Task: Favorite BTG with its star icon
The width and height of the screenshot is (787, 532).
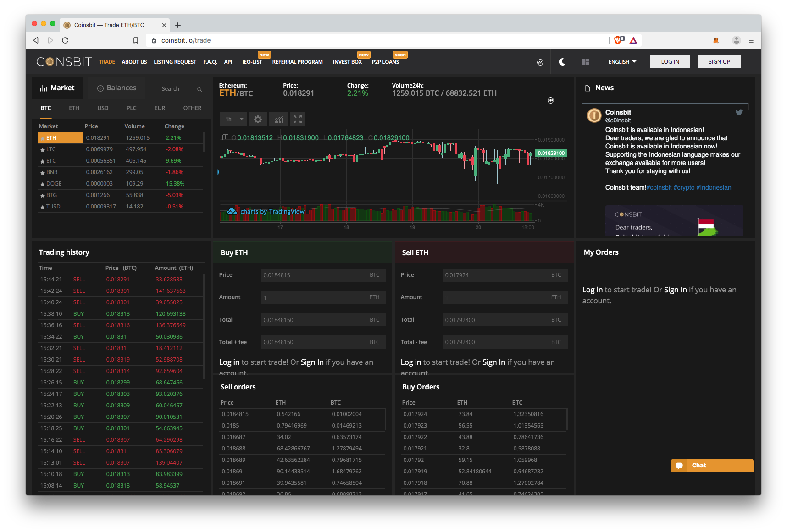Action: click(x=43, y=196)
